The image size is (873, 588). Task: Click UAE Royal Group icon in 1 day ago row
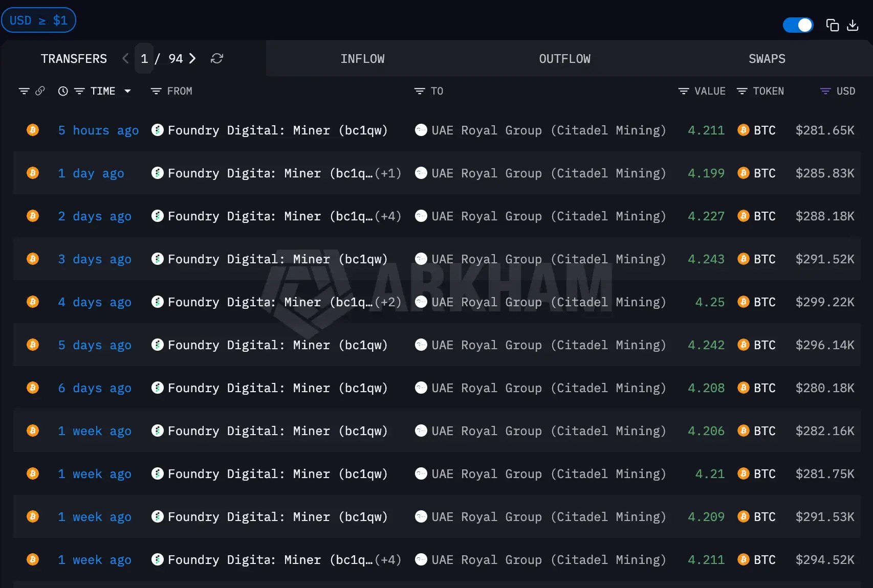421,173
